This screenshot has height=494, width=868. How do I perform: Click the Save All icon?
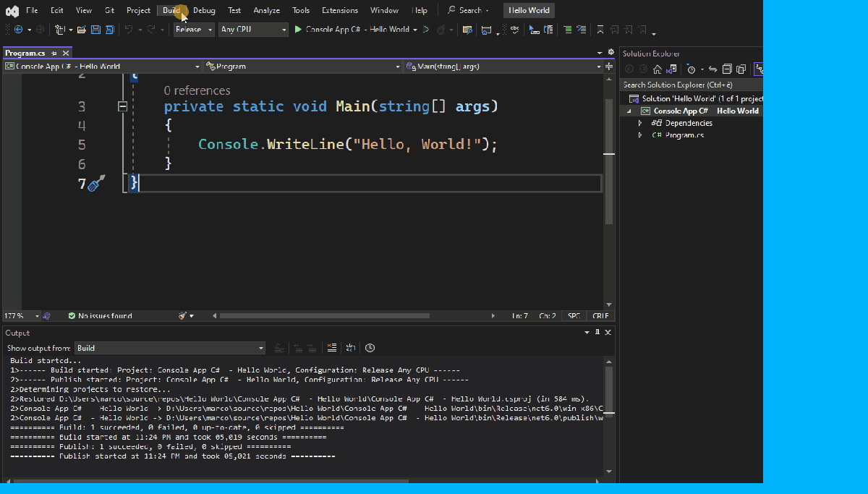click(x=109, y=30)
